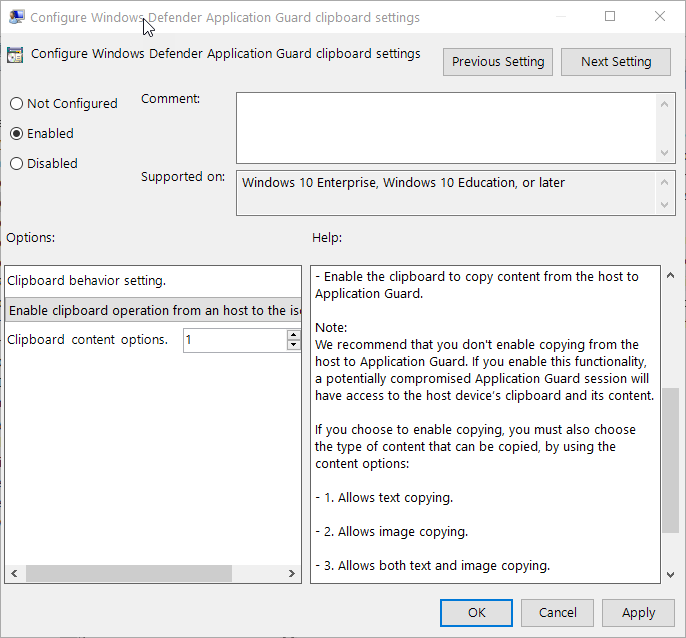Click the Cancel button
The image size is (686, 638).
coord(557,613)
